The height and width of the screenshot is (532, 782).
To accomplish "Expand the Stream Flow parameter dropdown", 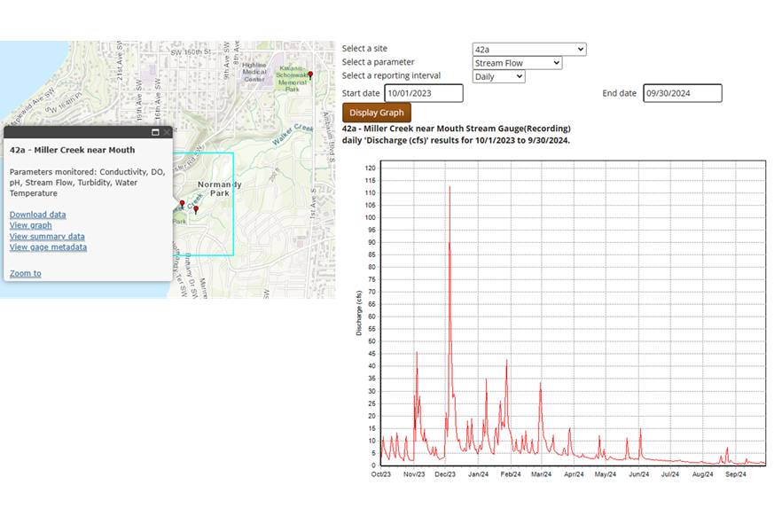I will (517, 63).
